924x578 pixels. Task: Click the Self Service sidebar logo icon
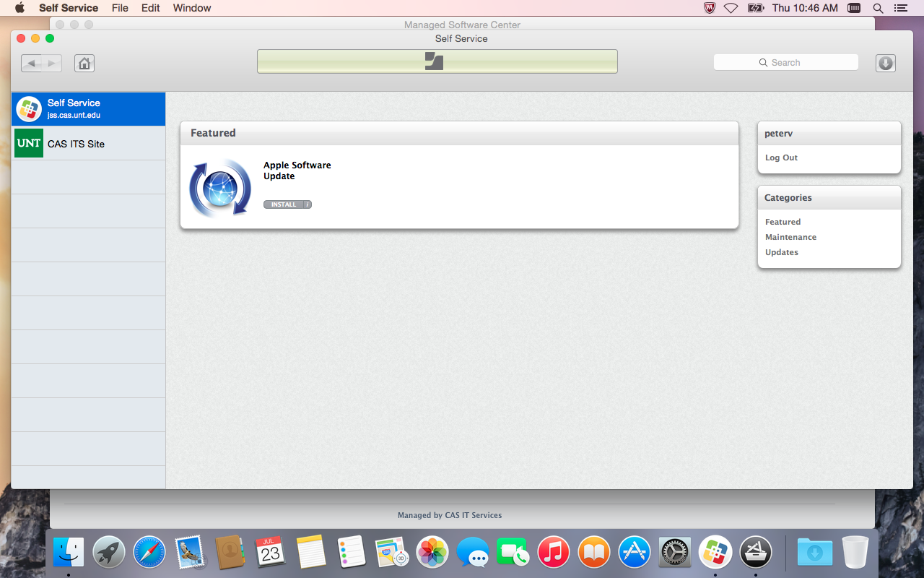29,109
